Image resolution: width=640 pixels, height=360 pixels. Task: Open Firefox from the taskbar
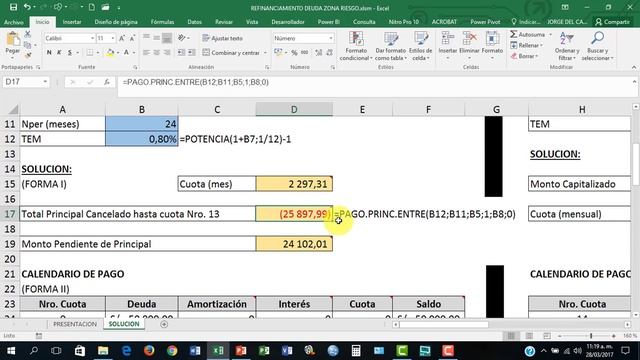149,351
